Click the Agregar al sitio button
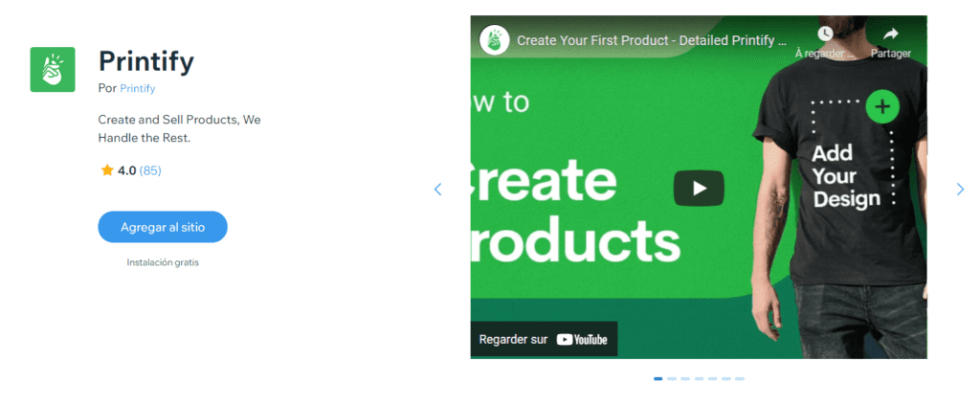The height and width of the screenshot is (404, 980). pos(163,227)
